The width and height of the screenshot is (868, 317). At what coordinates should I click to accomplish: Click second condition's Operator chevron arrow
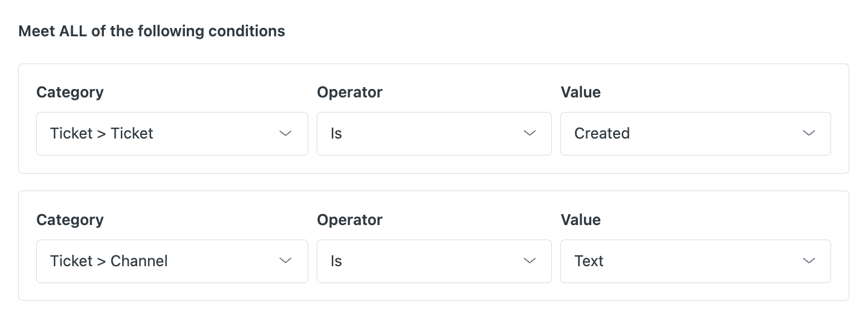(530, 261)
